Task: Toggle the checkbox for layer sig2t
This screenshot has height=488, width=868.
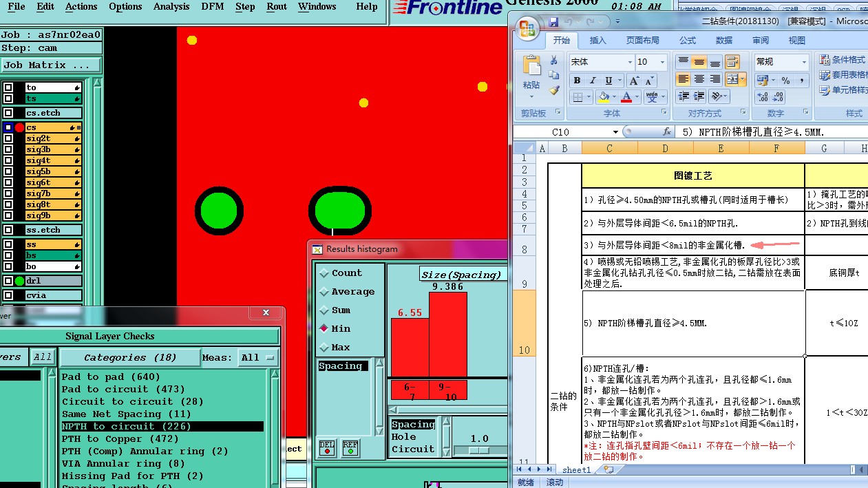Action: tap(8, 138)
